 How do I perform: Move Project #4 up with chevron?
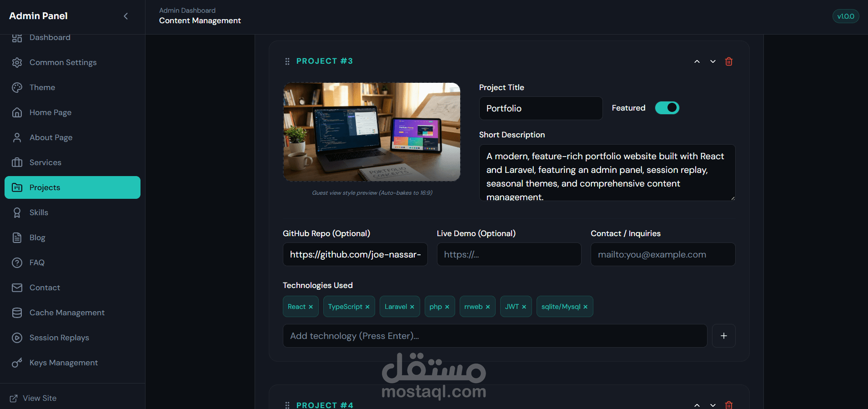tap(697, 405)
